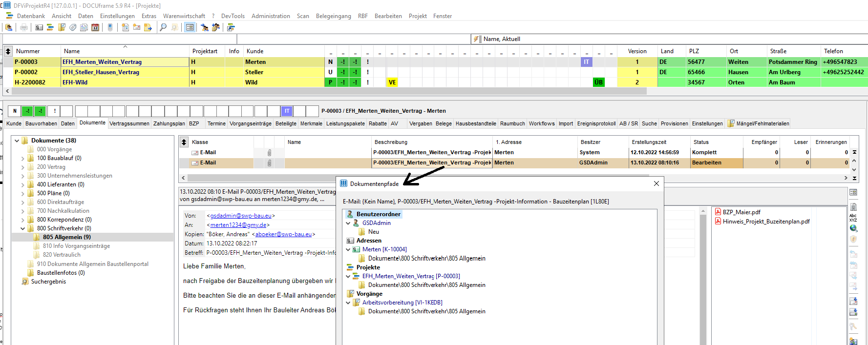Screen dimensions: 868x345
Task: Click the Abc XYZ text icon
Action: click(x=853, y=218)
